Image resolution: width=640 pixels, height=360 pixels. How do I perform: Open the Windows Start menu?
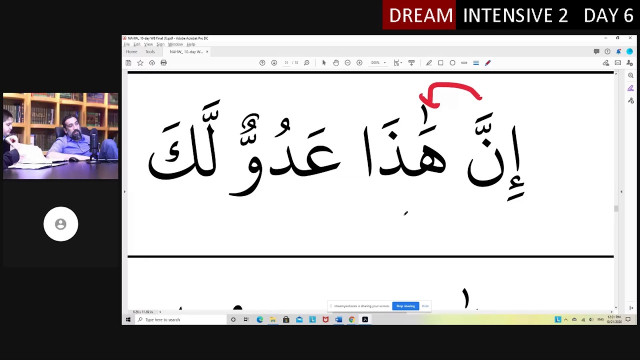(128, 320)
